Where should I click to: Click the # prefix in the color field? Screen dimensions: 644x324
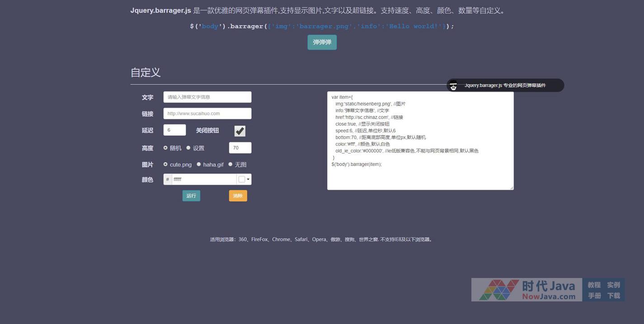[168, 180]
